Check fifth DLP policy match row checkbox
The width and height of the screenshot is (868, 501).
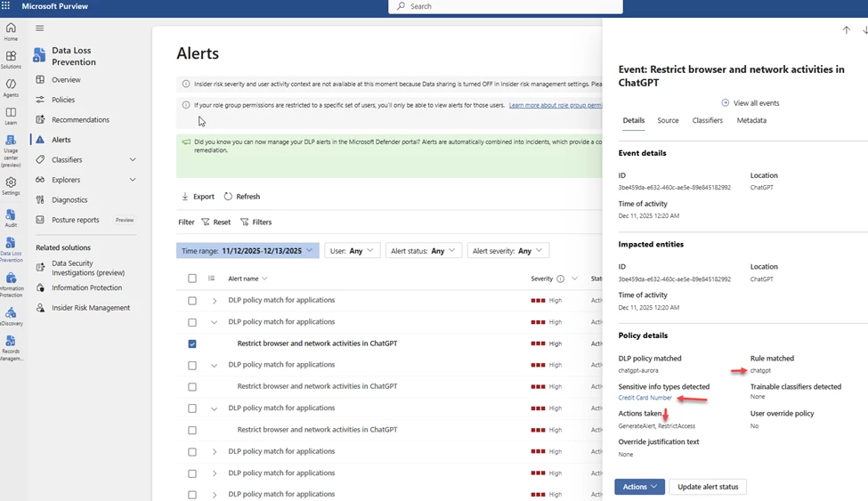192,452
